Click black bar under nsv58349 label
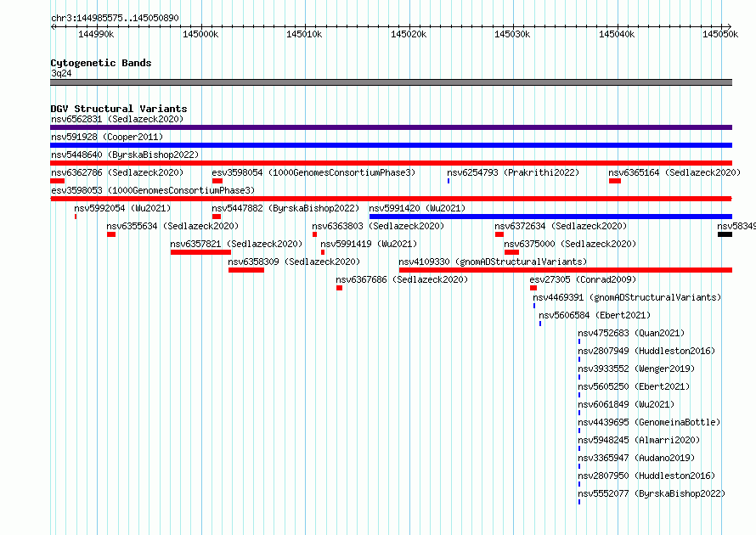 click(725, 234)
